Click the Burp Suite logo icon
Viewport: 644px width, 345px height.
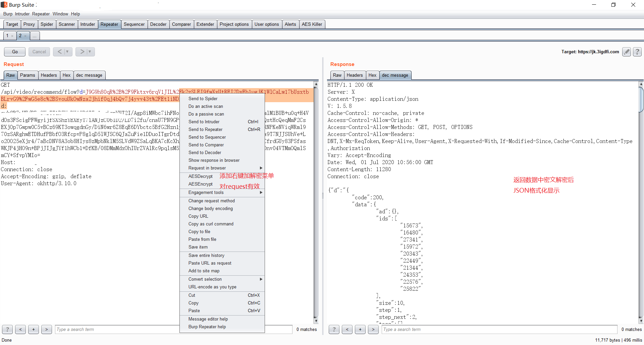click(x=4, y=5)
